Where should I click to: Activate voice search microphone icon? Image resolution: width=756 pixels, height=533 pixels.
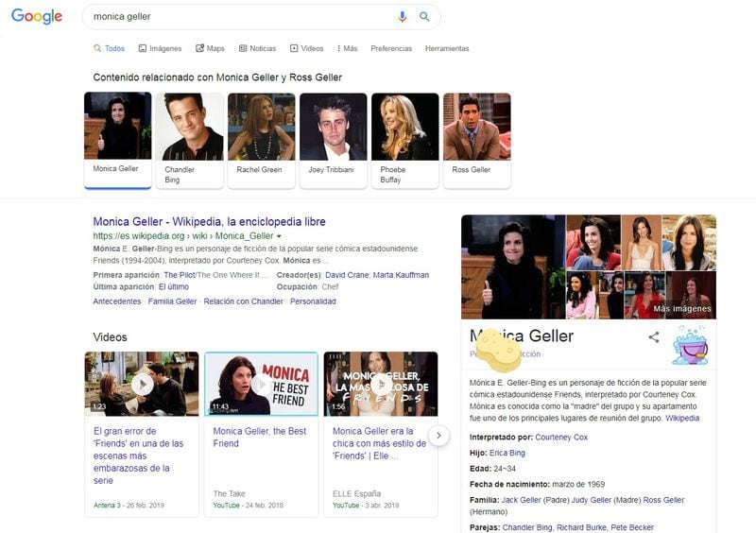(x=403, y=17)
